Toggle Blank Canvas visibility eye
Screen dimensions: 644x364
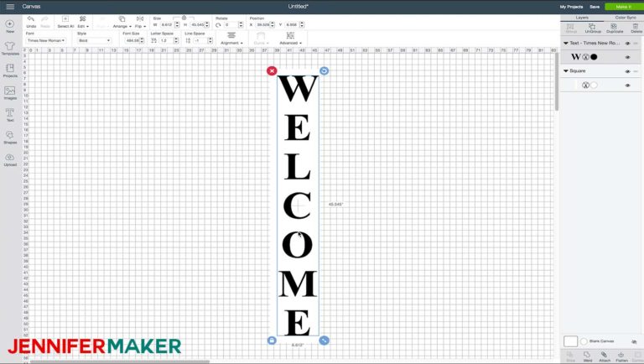pos(634,341)
